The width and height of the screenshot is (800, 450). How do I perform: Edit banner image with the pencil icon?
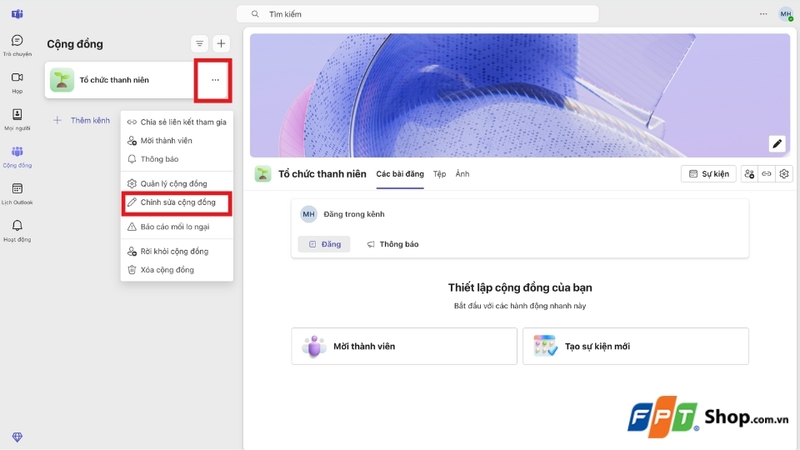[x=777, y=144]
